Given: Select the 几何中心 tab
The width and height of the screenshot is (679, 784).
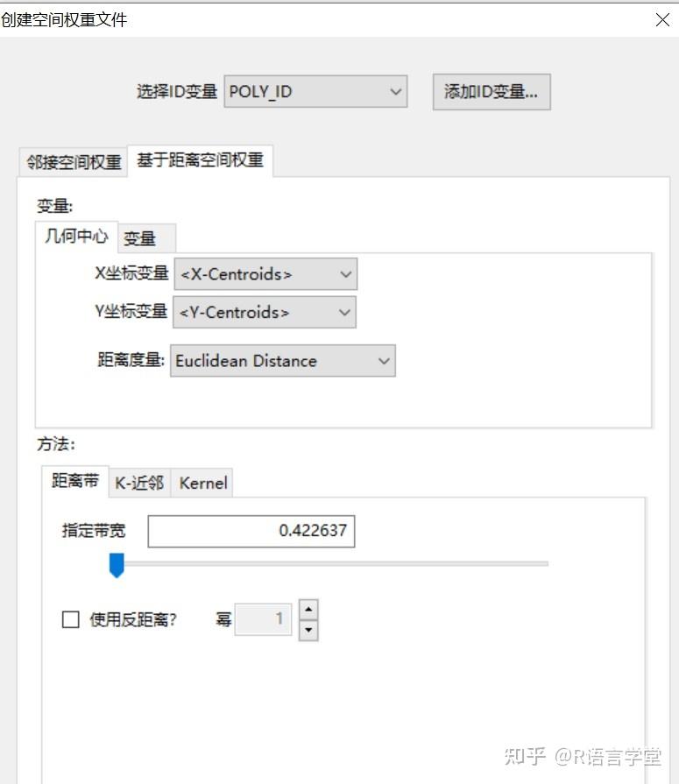Looking at the screenshot, I should (75, 237).
